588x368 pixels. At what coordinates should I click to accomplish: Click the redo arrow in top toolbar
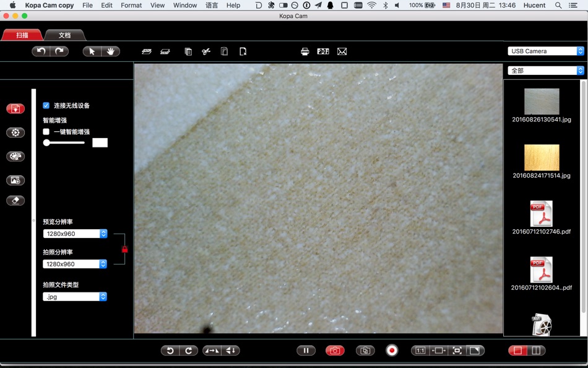click(x=59, y=51)
